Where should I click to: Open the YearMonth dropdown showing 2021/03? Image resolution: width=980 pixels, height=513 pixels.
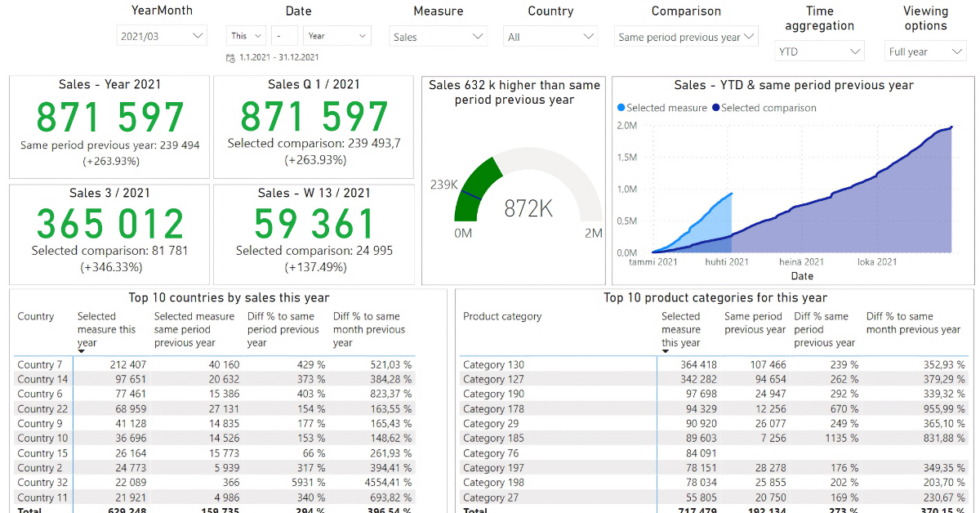[x=162, y=36]
